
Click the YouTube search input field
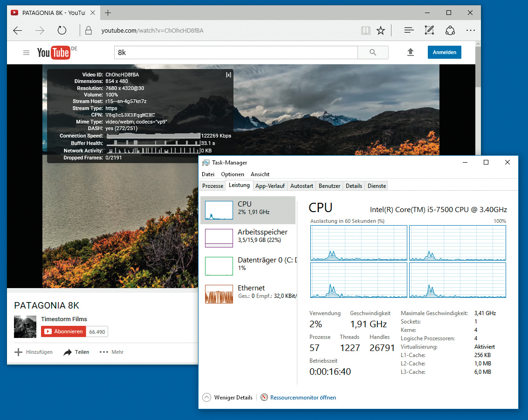pyautogui.click(x=235, y=53)
